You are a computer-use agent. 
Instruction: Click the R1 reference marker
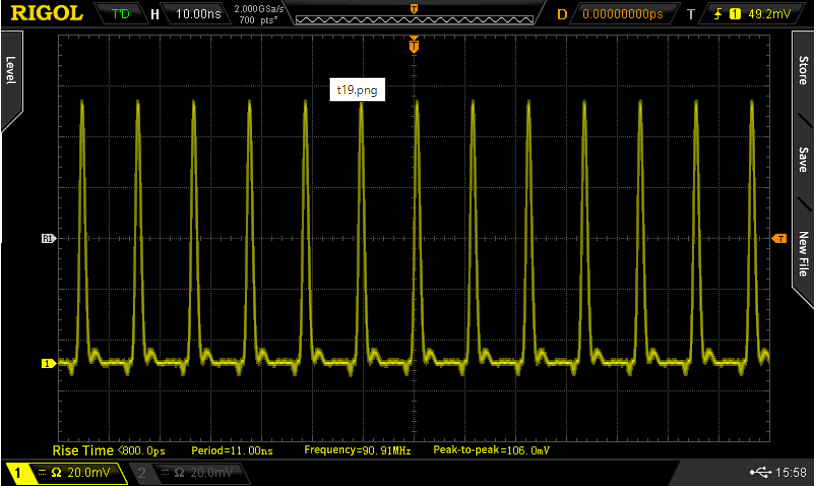click(x=45, y=238)
